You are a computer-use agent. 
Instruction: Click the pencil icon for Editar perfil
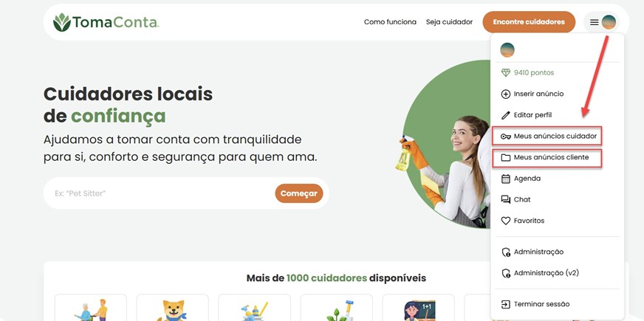pos(506,115)
